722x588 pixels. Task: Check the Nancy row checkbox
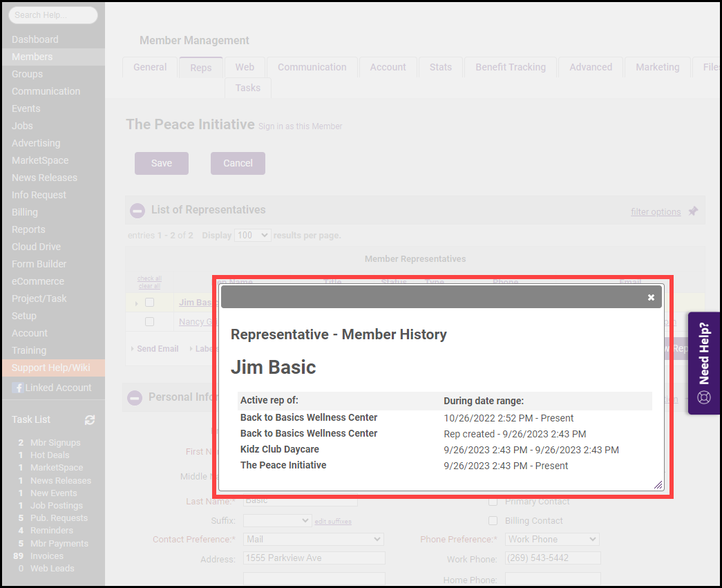tap(149, 322)
